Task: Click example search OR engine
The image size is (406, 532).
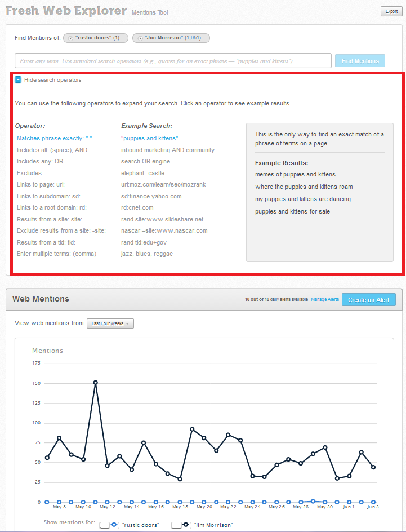Action: click(145, 161)
